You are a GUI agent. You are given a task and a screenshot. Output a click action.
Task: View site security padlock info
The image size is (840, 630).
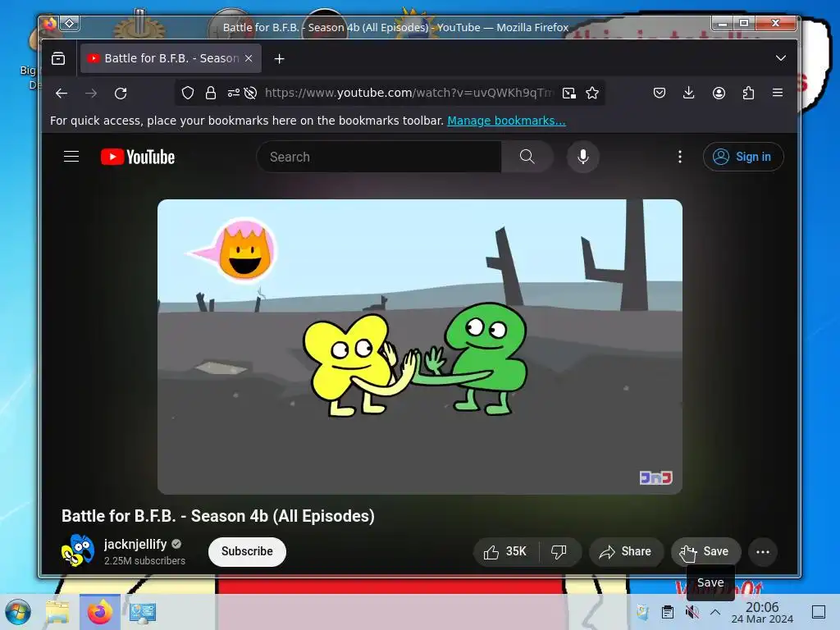211,94
